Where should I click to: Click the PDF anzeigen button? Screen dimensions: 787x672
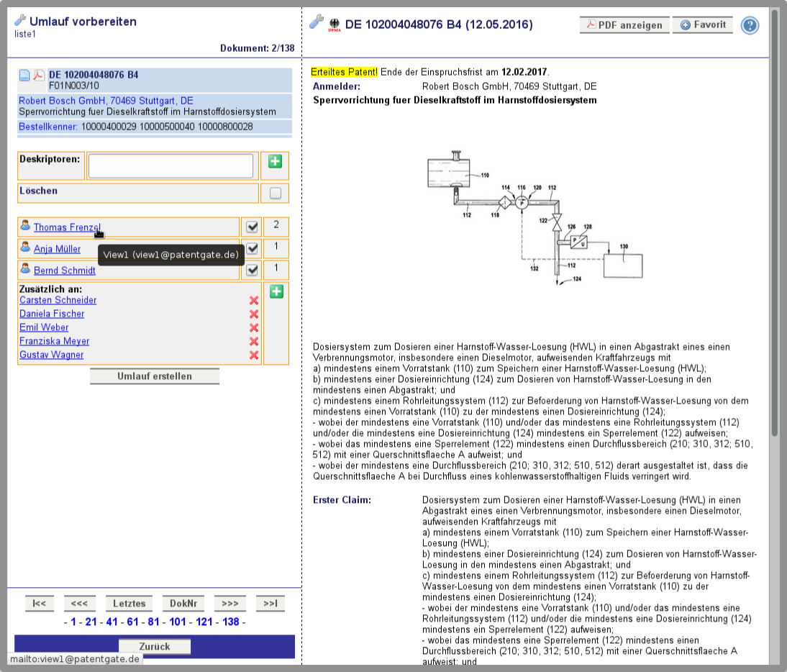624,25
